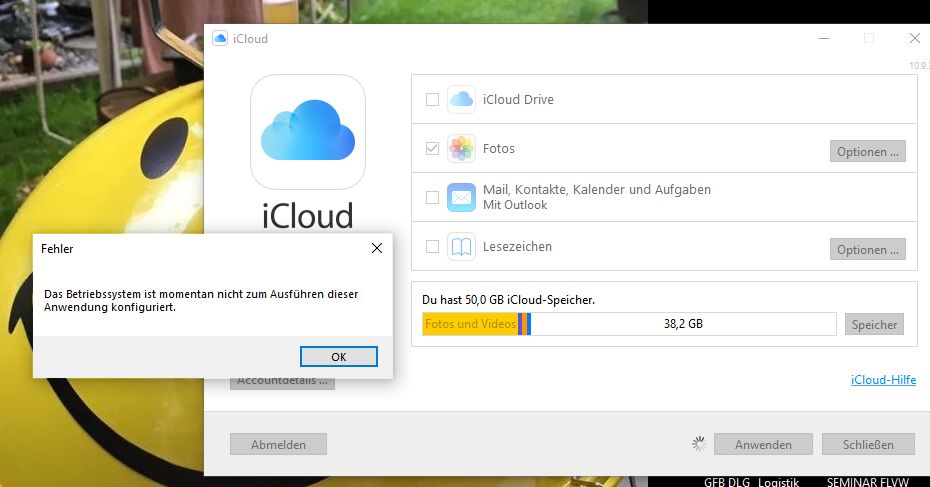
Task: Click the 'Fehler' dialog title
Action: [x=57, y=249]
